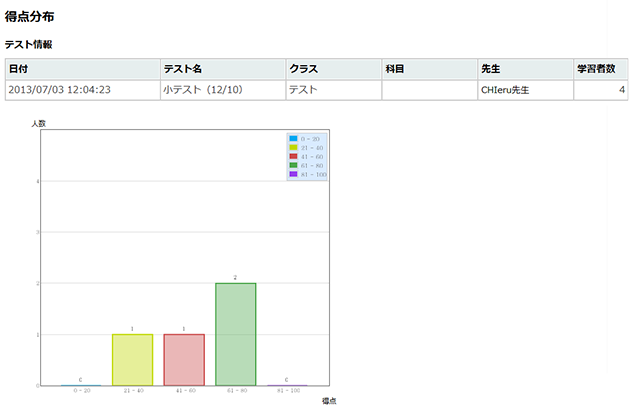Click the テスト名 column header
This screenshot has height=412, width=630.
coord(182,69)
